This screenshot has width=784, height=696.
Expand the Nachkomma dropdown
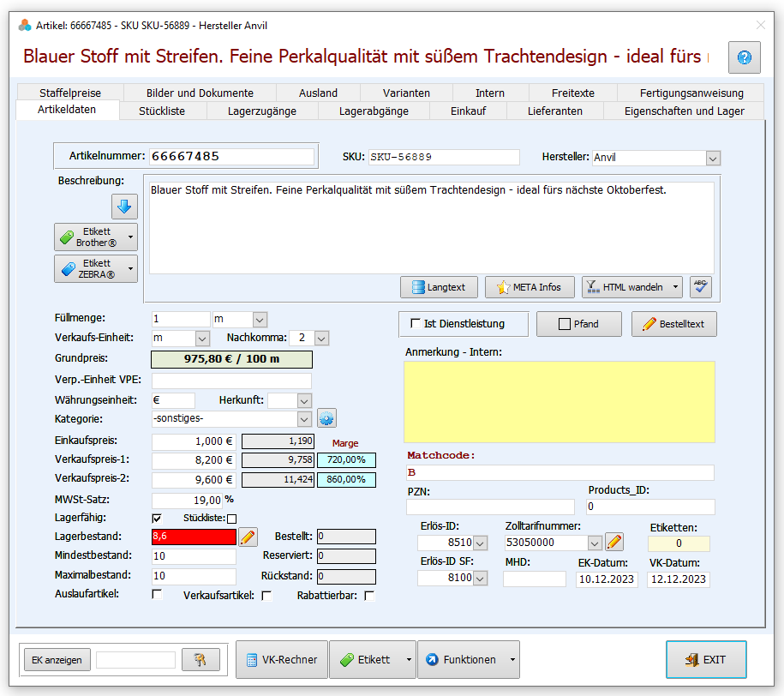click(321, 339)
